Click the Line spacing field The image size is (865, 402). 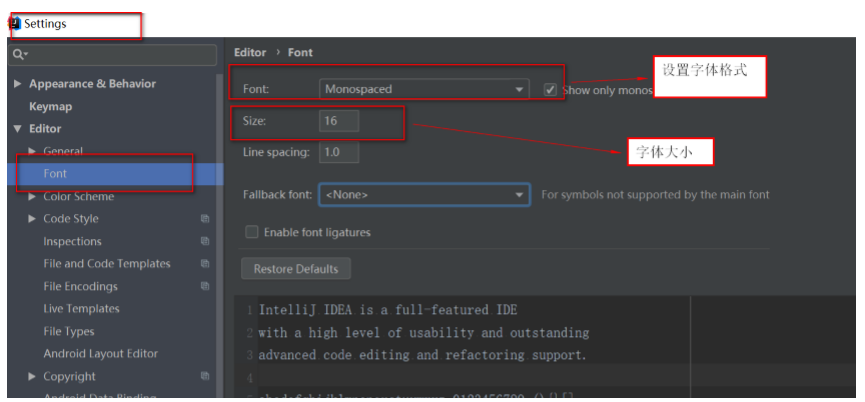coord(339,152)
